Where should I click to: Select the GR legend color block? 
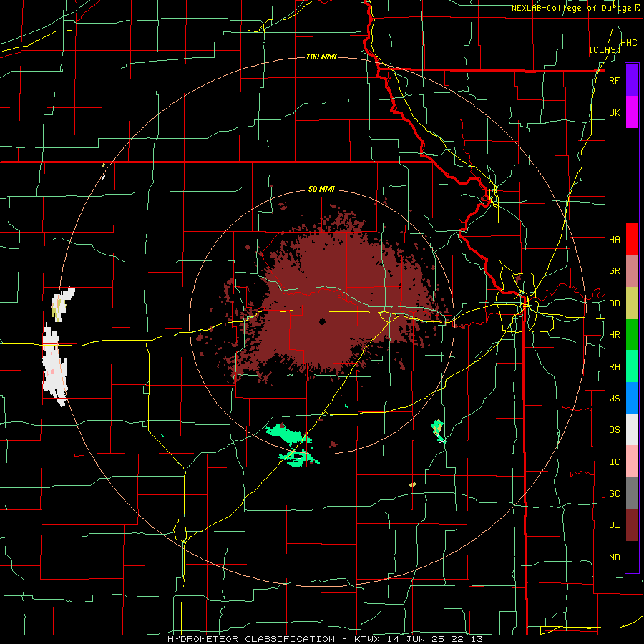pyautogui.click(x=632, y=271)
